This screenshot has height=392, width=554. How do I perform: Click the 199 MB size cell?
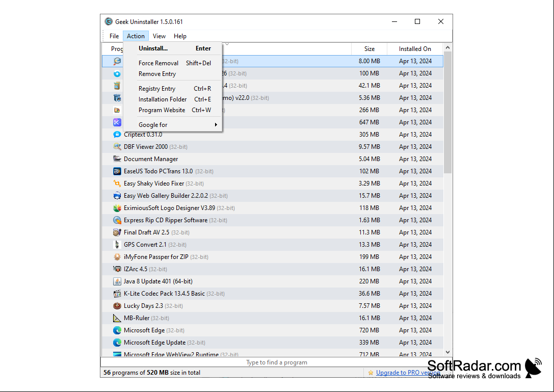[369, 256]
